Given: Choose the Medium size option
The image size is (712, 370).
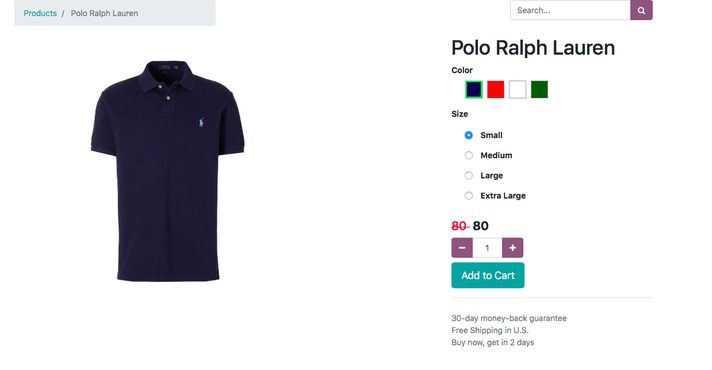Looking at the screenshot, I should point(469,155).
